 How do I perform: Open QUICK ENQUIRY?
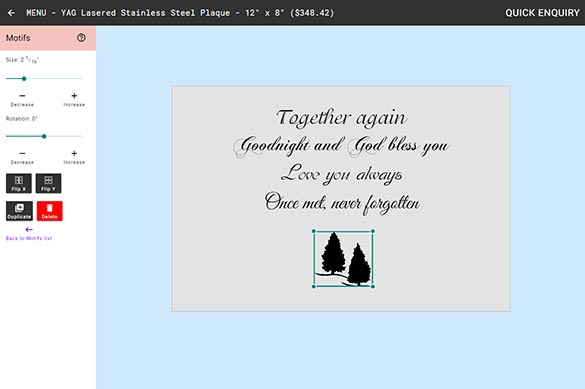(542, 13)
